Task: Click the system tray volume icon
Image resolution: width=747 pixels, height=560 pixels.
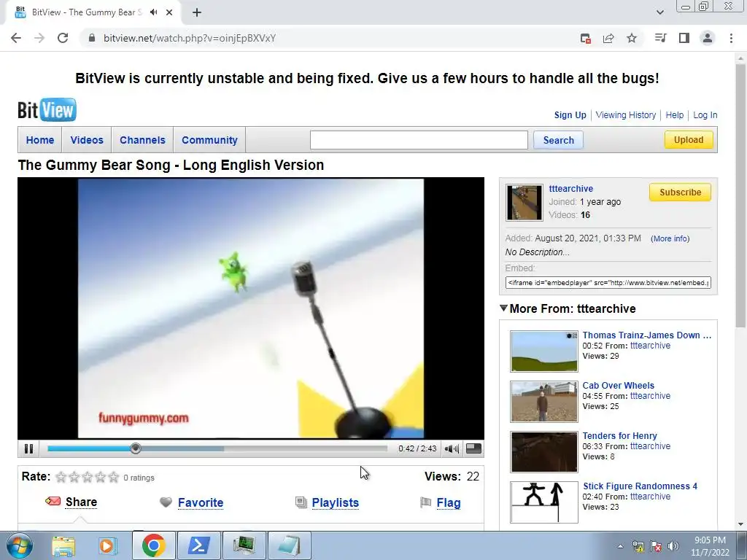Action: [673, 545]
